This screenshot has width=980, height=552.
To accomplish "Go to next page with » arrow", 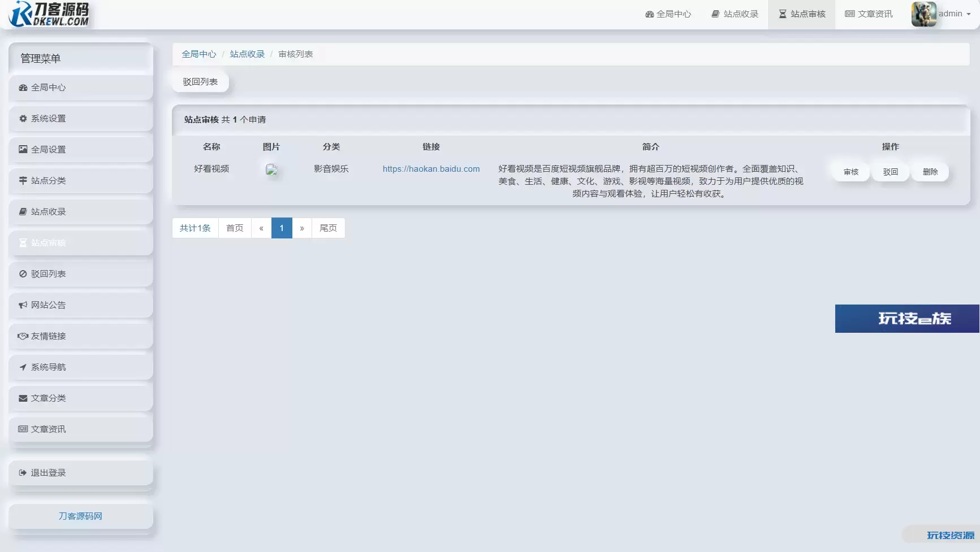I will tap(302, 228).
